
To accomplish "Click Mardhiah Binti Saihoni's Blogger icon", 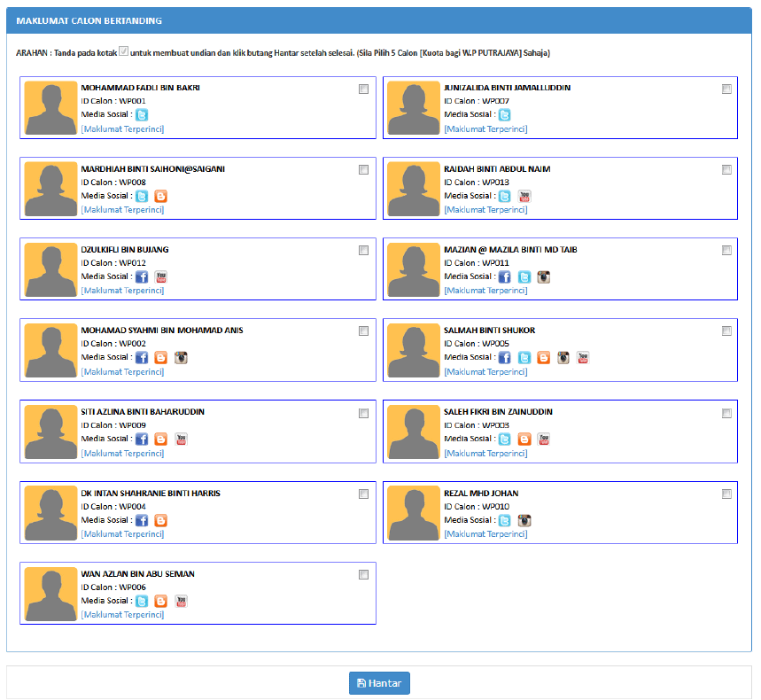I will click(x=160, y=196).
